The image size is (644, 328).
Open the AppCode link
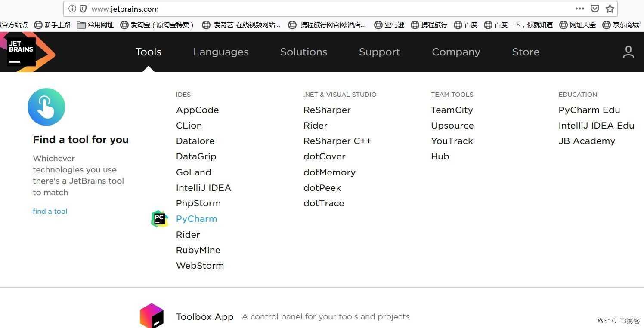point(197,110)
